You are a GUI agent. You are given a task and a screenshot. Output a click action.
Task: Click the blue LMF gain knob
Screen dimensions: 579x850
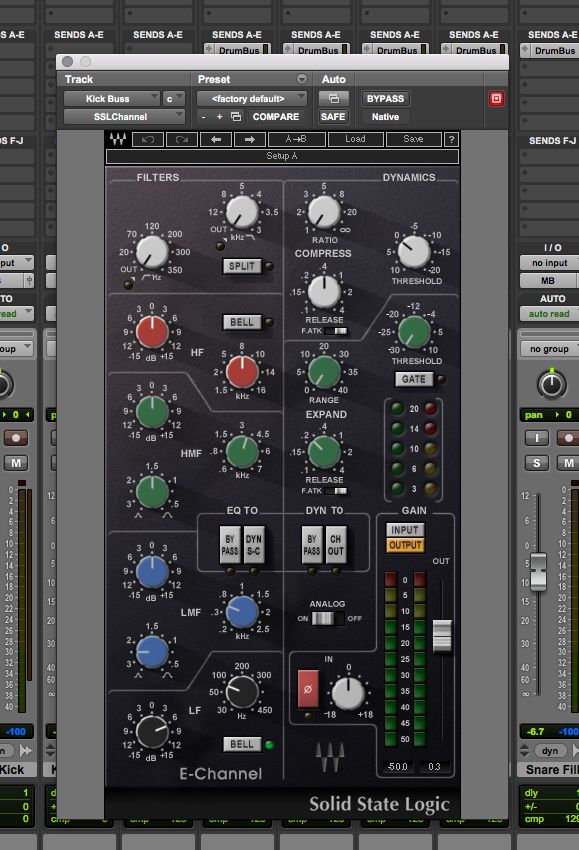click(152, 572)
